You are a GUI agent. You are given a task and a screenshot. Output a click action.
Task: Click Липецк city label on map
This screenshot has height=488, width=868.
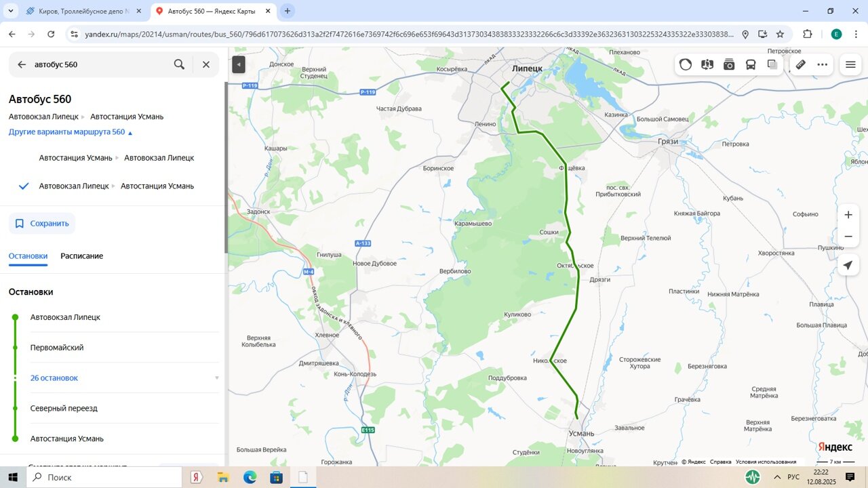[527, 68]
